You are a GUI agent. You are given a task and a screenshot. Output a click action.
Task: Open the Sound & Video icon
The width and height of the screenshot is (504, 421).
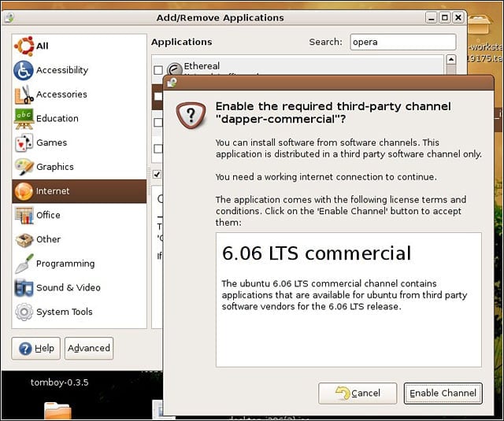point(24,288)
